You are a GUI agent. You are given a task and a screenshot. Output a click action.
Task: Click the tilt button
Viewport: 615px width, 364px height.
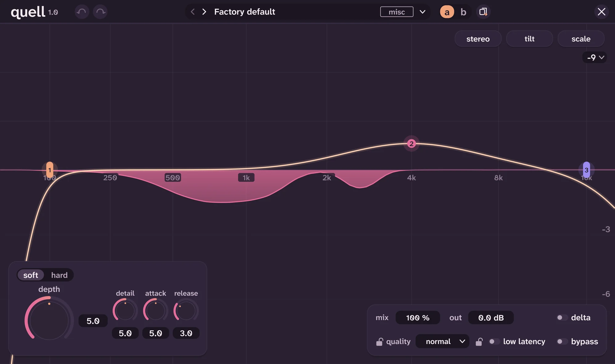pyautogui.click(x=529, y=39)
